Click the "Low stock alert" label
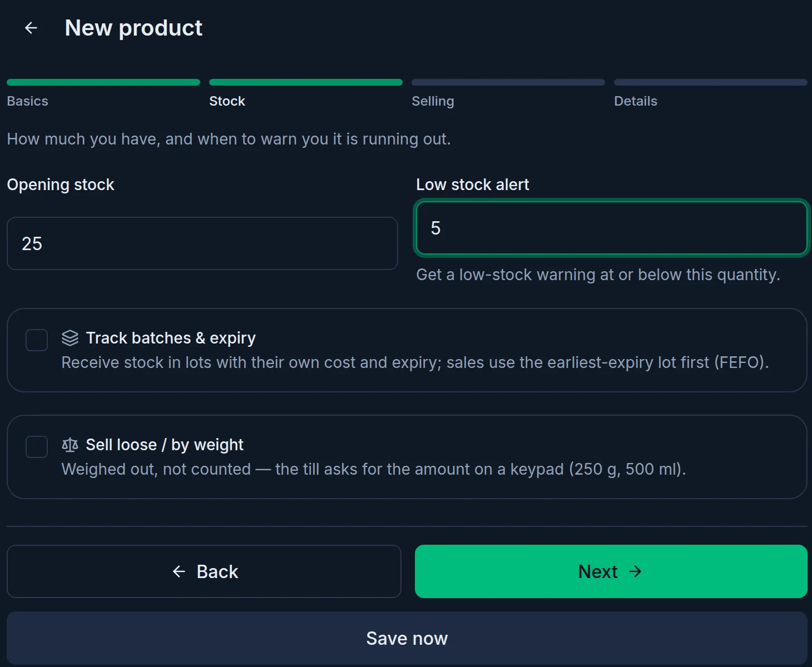Screen dimensions: 812x667 (473, 185)
